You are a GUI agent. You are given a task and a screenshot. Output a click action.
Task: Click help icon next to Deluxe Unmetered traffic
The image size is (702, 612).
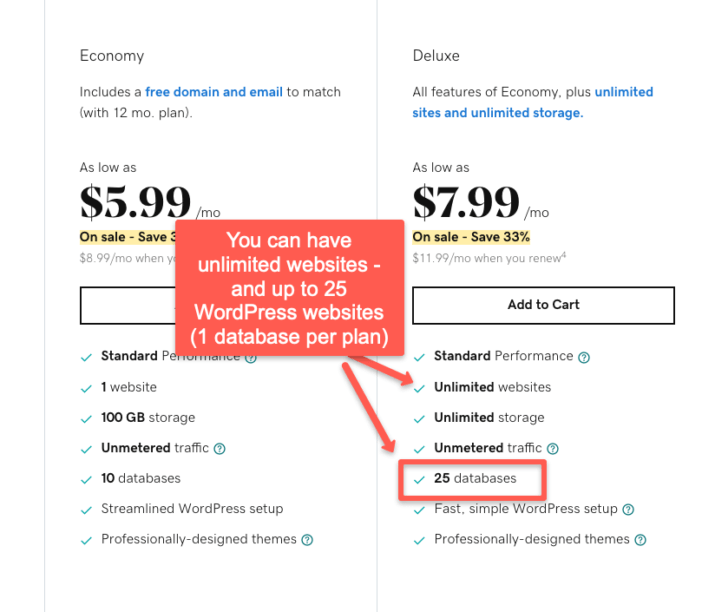pos(553,449)
